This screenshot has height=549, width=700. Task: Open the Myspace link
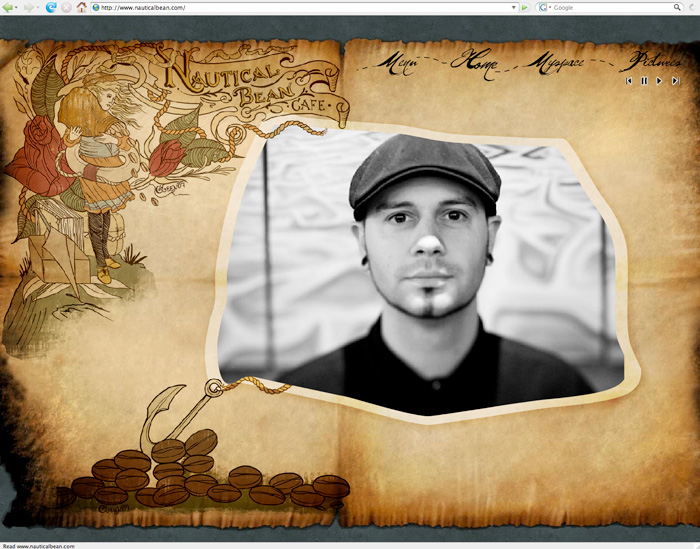click(x=558, y=63)
